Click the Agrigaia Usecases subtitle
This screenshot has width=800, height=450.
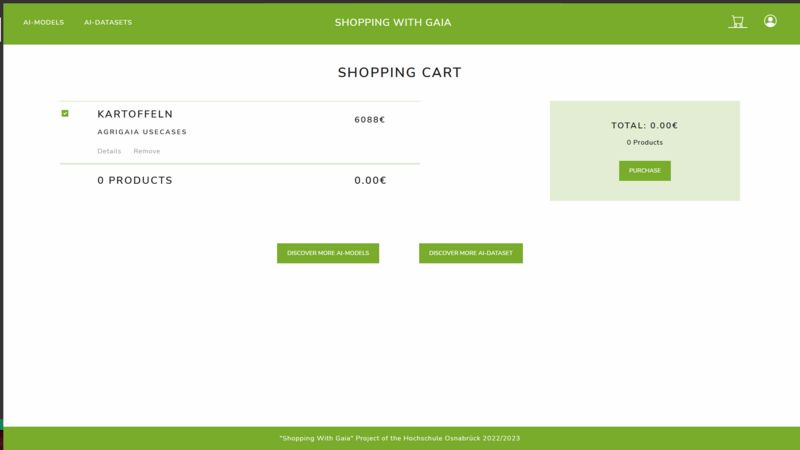142,132
